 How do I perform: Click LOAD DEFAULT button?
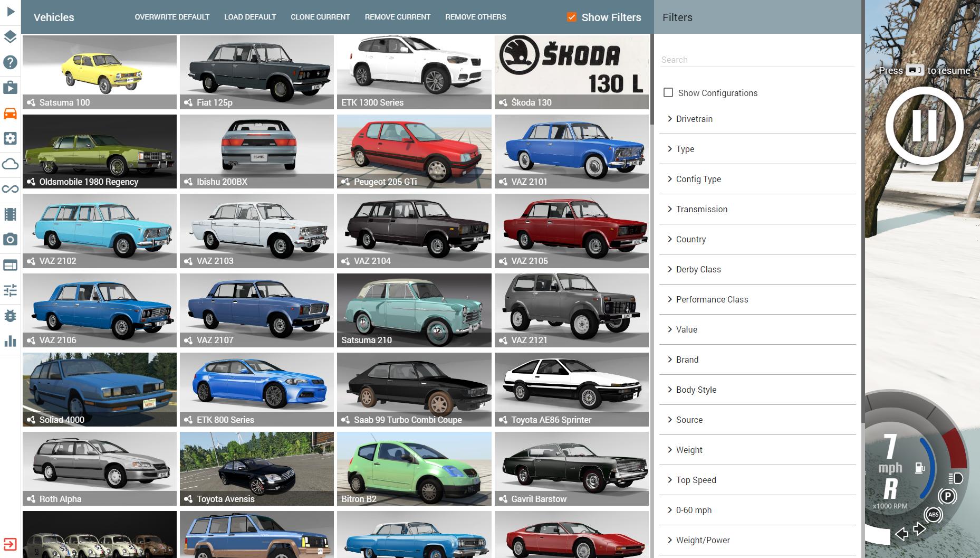tap(250, 17)
